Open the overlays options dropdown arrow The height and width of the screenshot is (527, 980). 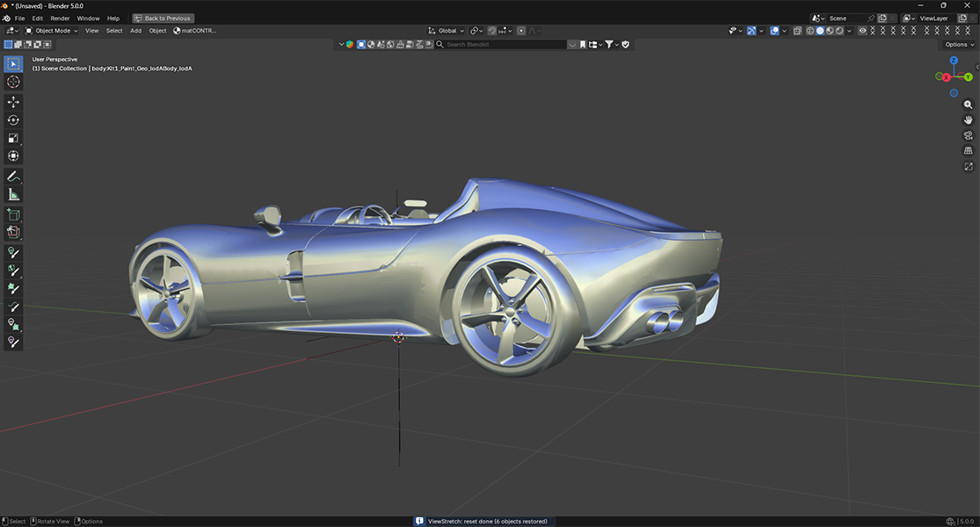[x=784, y=31]
